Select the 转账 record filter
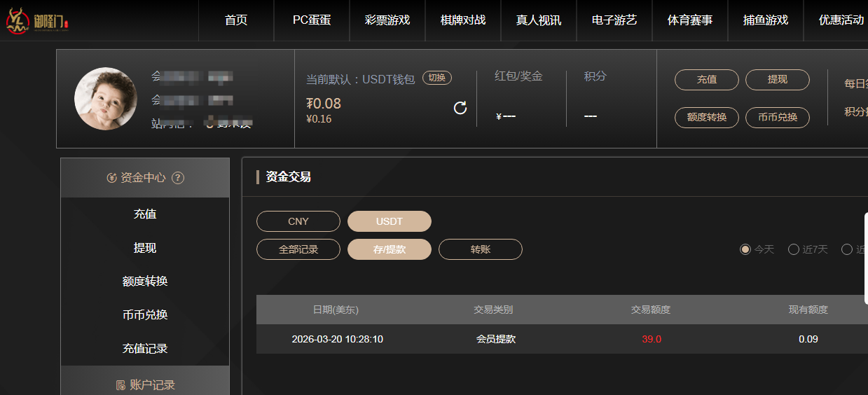Image resolution: width=868 pixels, height=395 pixels. point(481,249)
